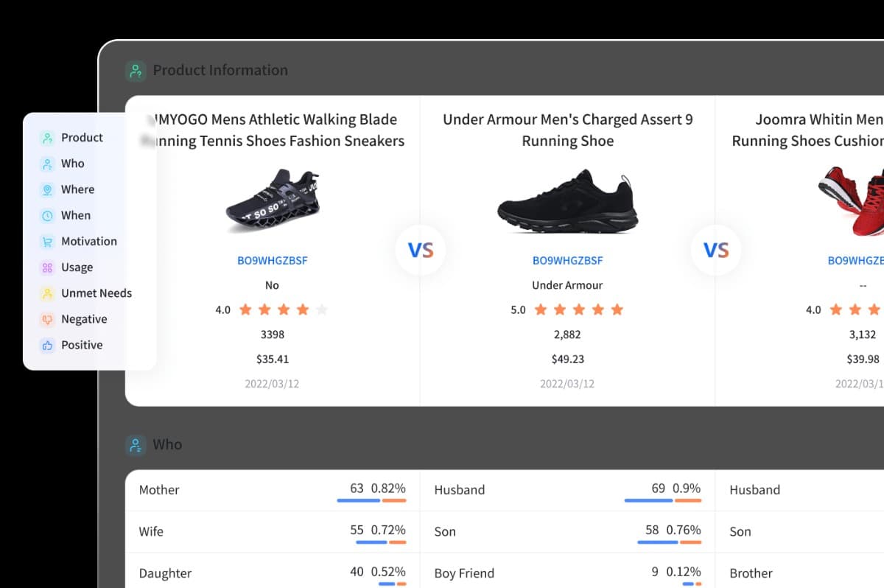This screenshot has width=884, height=588.
Task: Click the Daughter row label
Action: (165, 573)
